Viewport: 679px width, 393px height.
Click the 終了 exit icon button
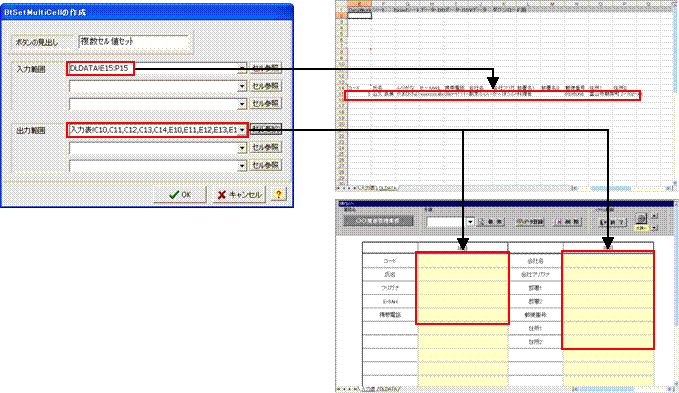(x=612, y=222)
